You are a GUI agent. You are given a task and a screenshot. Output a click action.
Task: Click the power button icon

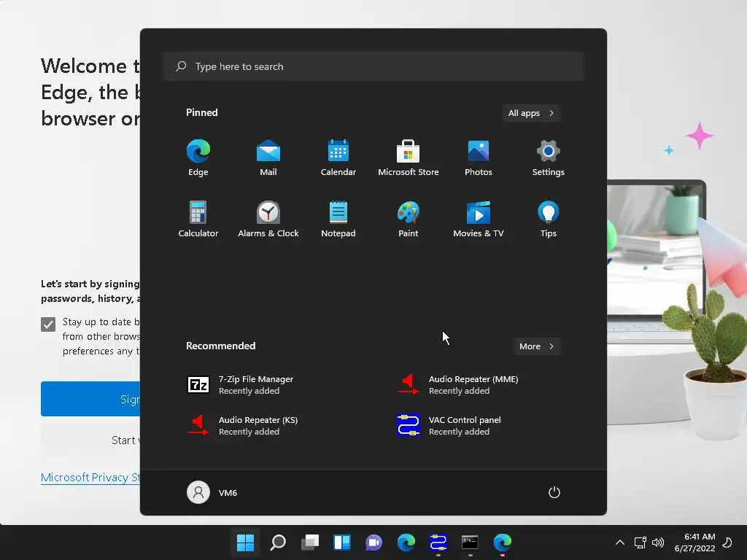[554, 492]
